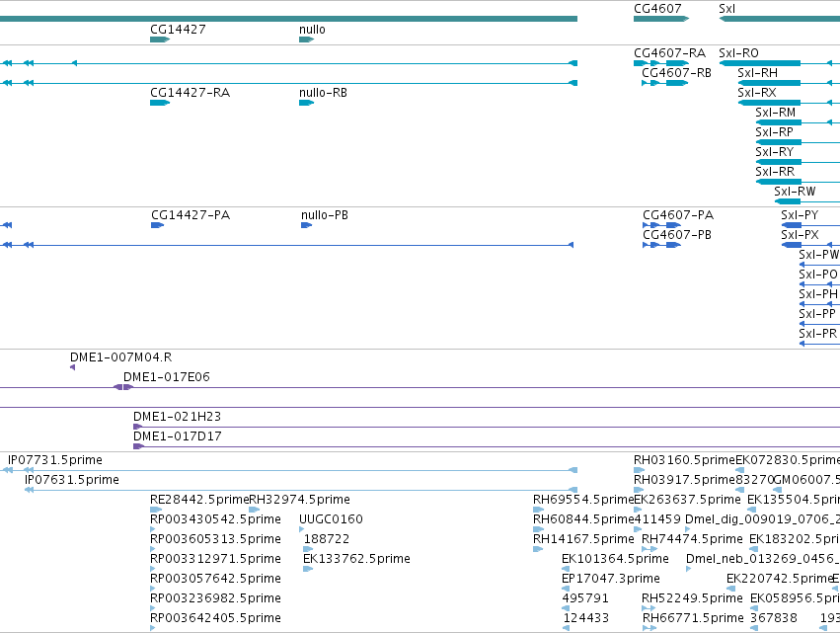This screenshot has width=840, height=633.
Task: Open the "Sxl-RX" transcript label
Action: tap(757, 93)
